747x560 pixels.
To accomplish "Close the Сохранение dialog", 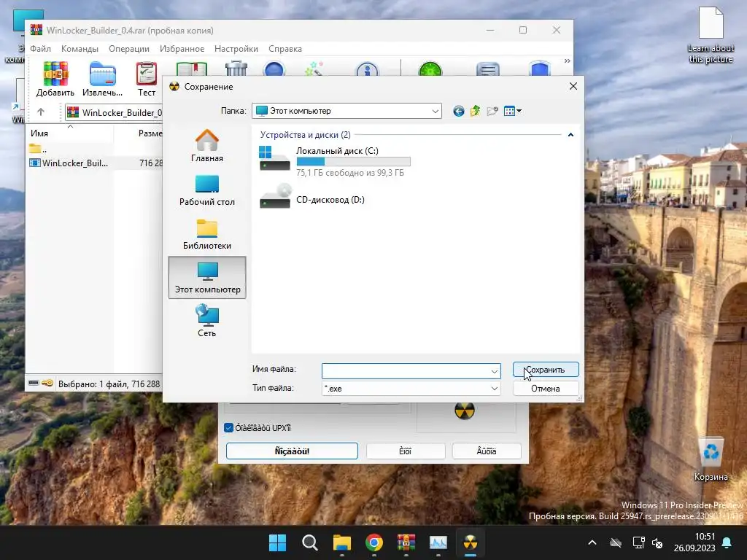I will click(573, 86).
